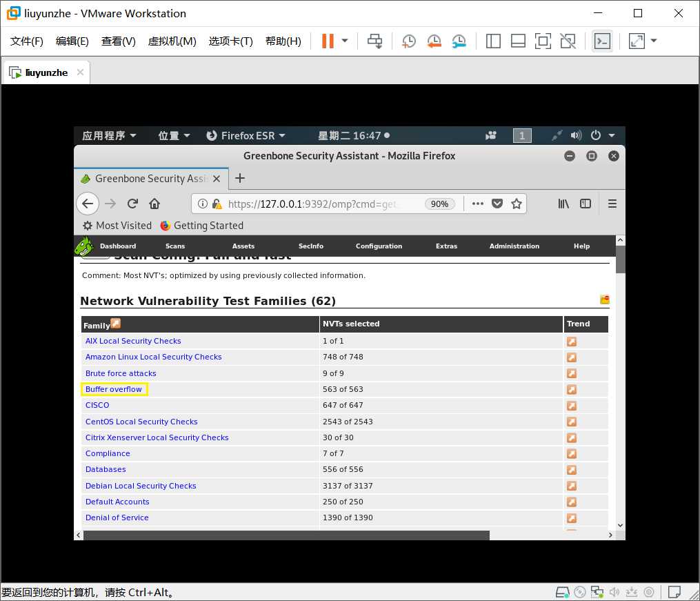Open the snapshot manager icon

(x=459, y=41)
